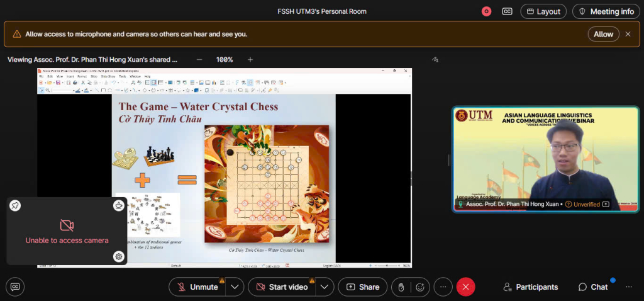Viewport: 644px width, 301px height.
Task: Click the File menu in the shared Impress window
Action: [x=41, y=76]
